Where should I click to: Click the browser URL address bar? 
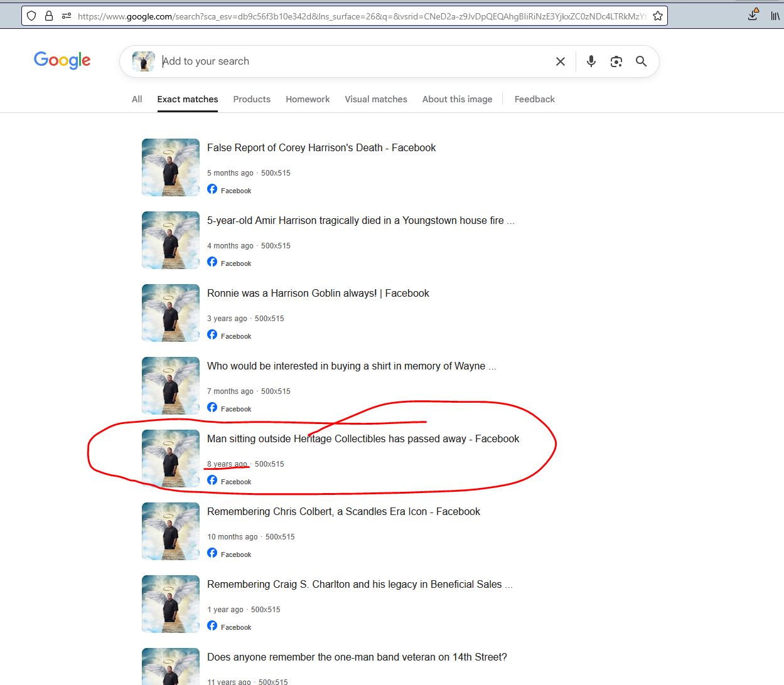coord(361,16)
